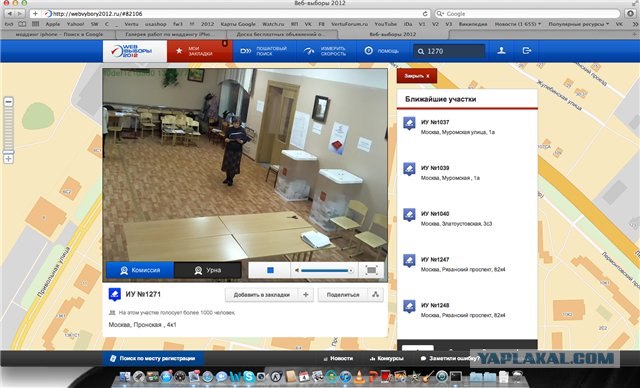The image size is (640, 388).
Task: Click Поиск по месту регистрации button
Action: (153, 359)
